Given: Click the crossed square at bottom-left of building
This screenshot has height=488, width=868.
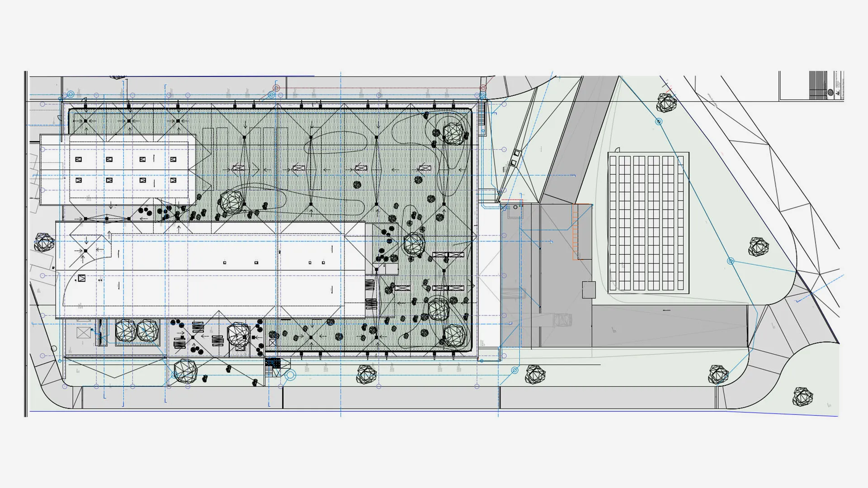Looking at the screenshot, I should click(x=84, y=333).
